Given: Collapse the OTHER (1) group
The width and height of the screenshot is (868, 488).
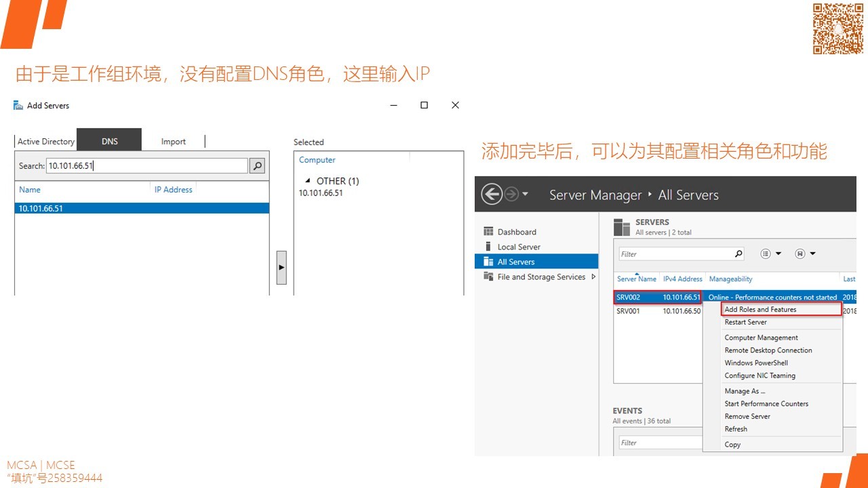Looking at the screenshot, I should tap(308, 181).
